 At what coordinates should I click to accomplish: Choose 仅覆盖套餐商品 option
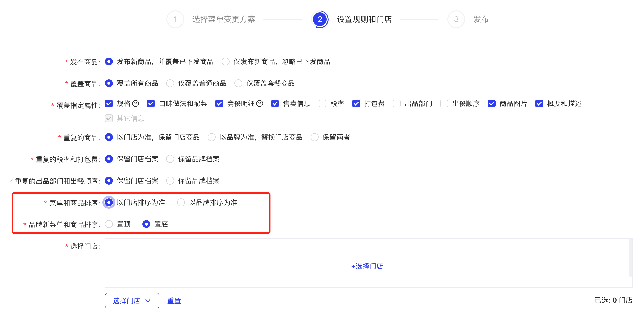[x=238, y=83]
